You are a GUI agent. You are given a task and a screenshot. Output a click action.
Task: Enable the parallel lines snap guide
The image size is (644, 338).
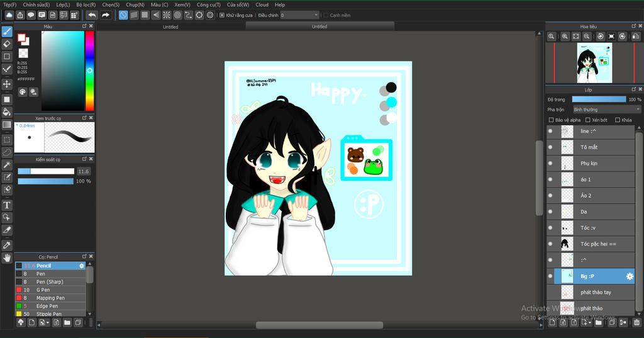tap(134, 15)
